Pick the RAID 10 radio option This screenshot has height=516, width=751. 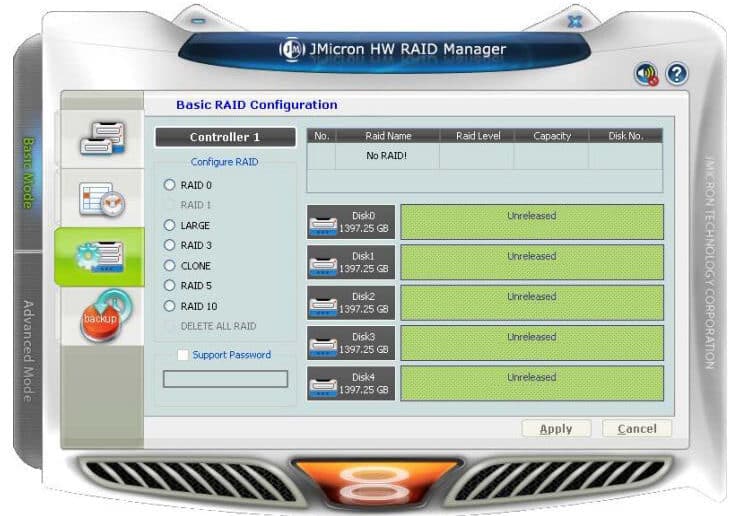170,306
